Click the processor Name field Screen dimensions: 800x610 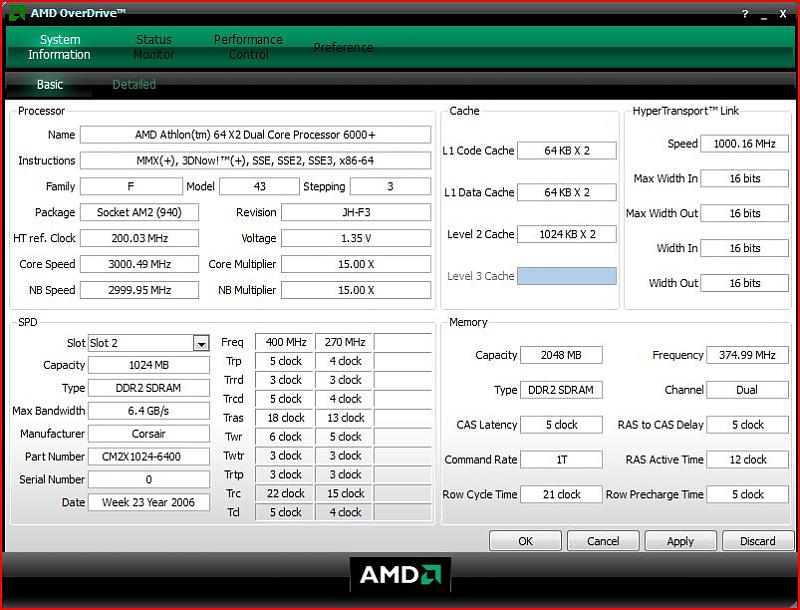coord(256,135)
